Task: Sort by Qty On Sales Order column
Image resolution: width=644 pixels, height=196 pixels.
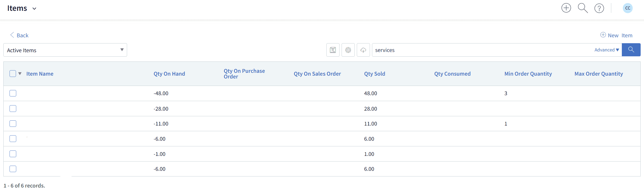Action: pyautogui.click(x=317, y=74)
